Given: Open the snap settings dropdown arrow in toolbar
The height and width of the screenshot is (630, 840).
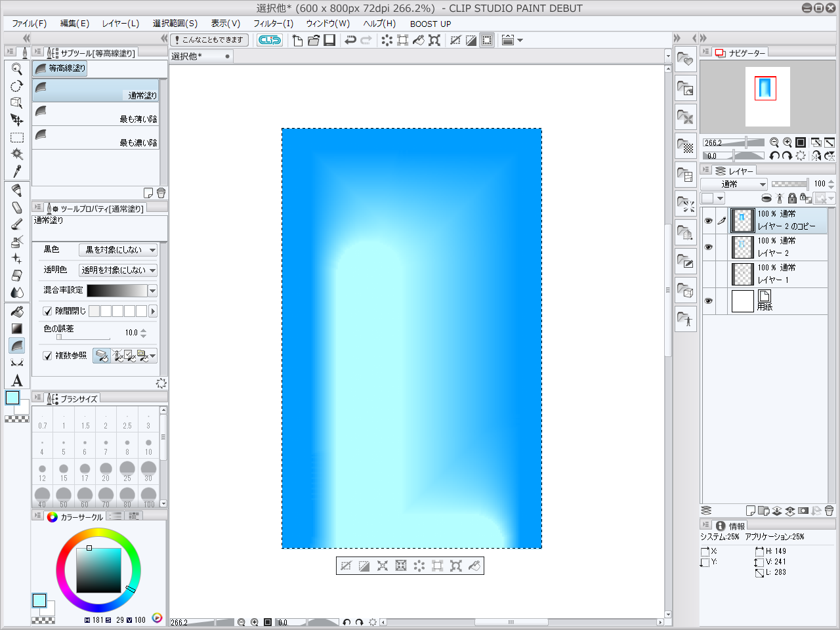Looking at the screenshot, I should pos(520,40).
